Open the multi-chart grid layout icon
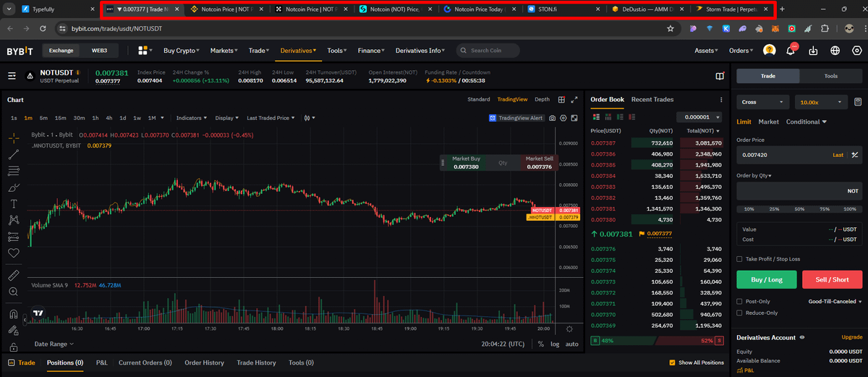The width and height of the screenshot is (868, 377). click(x=561, y=99)
